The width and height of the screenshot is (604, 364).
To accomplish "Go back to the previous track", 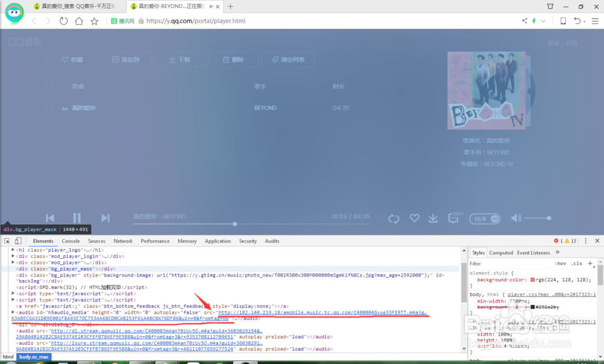I will coord(50,218).
